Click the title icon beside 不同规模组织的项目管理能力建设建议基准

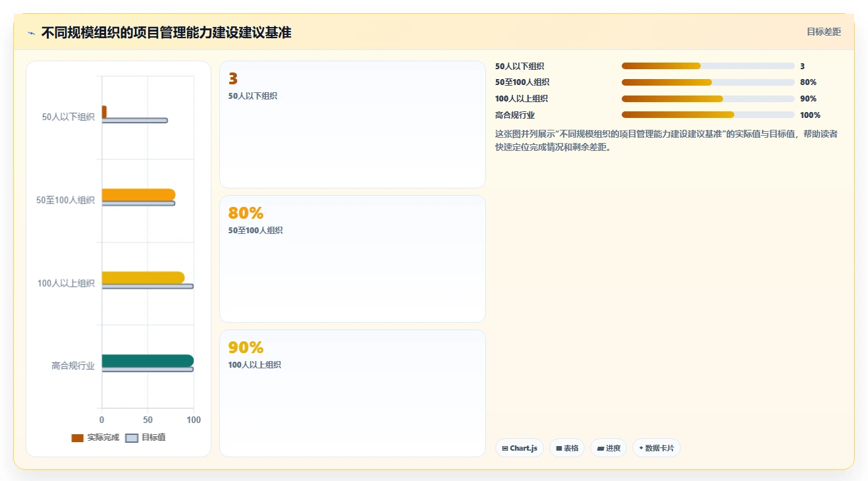(x=31, y=33)
